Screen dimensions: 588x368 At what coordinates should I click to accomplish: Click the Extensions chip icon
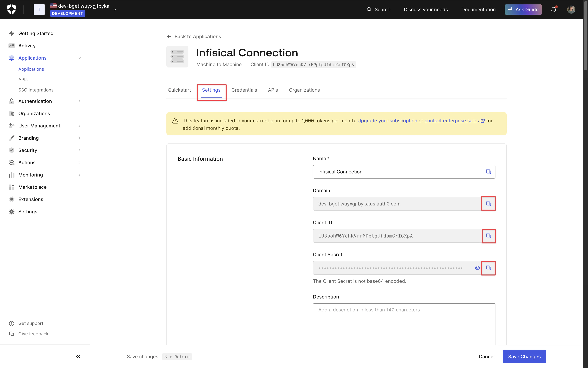tap(11, 199)
